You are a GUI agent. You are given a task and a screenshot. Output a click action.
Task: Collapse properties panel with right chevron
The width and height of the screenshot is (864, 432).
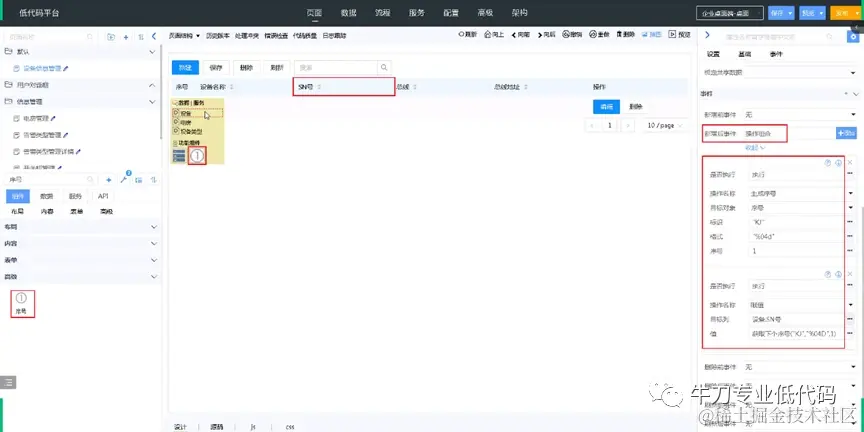(x=708, y=35)
